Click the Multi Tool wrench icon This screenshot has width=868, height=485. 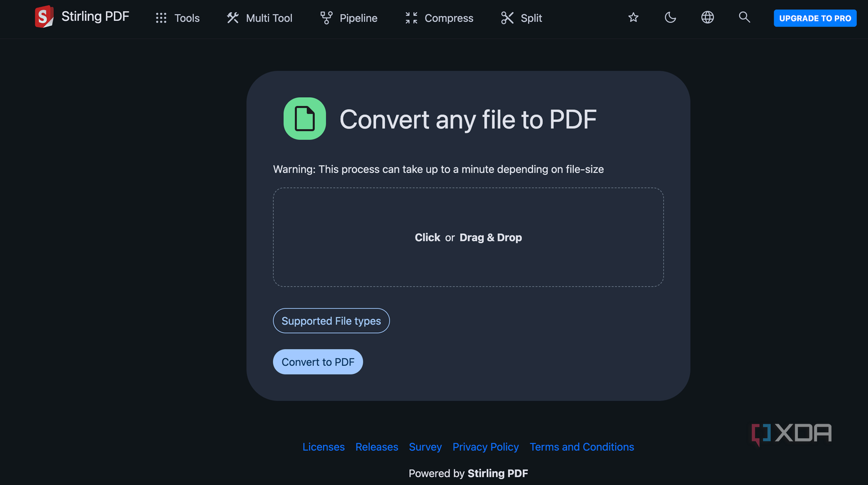pos(233,18)
